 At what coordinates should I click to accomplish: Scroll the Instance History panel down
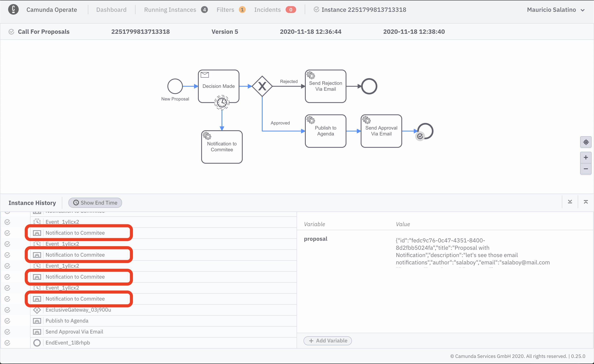(x=570, y=202)
